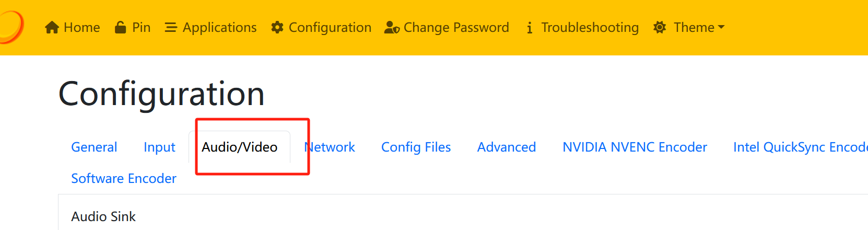The width and height of the screenshot is (868, 230).
Task: Switch to the Advanced tab
Action: 506,147
